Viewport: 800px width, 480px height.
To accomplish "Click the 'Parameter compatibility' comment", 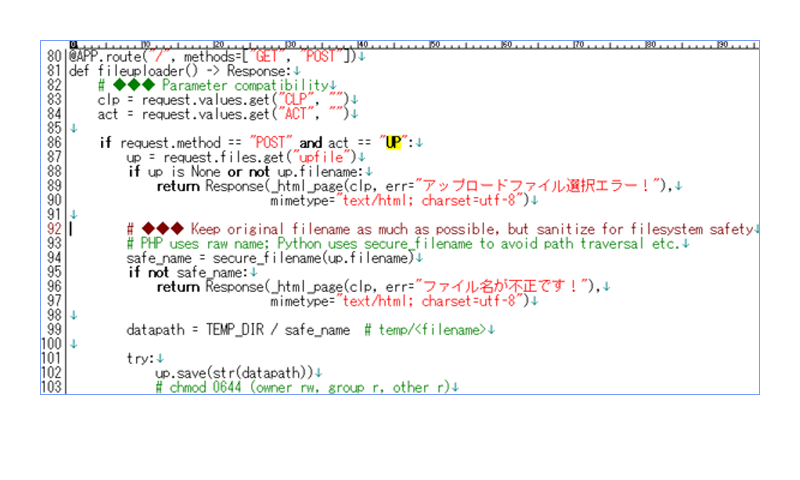I will 245,85.
